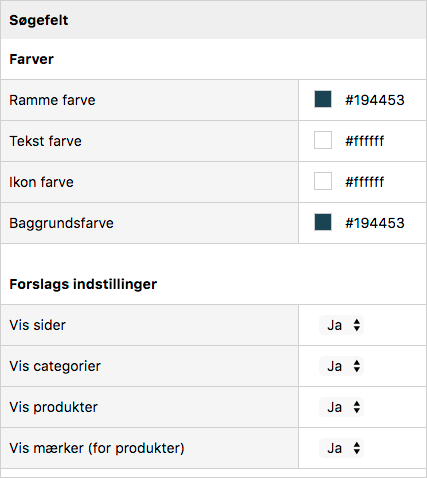427x478 pixels.
Task: Open the Baggrundsfarve color swatch
Action: point(323,222)
